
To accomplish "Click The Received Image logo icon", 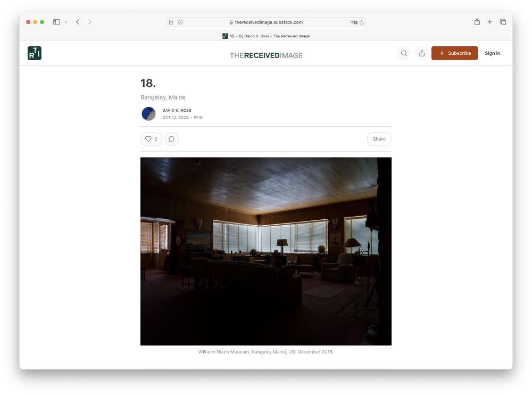I will [x=35, y=53].
